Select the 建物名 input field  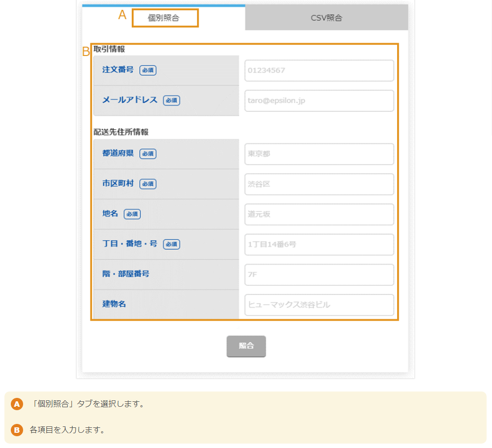point(318,305)
